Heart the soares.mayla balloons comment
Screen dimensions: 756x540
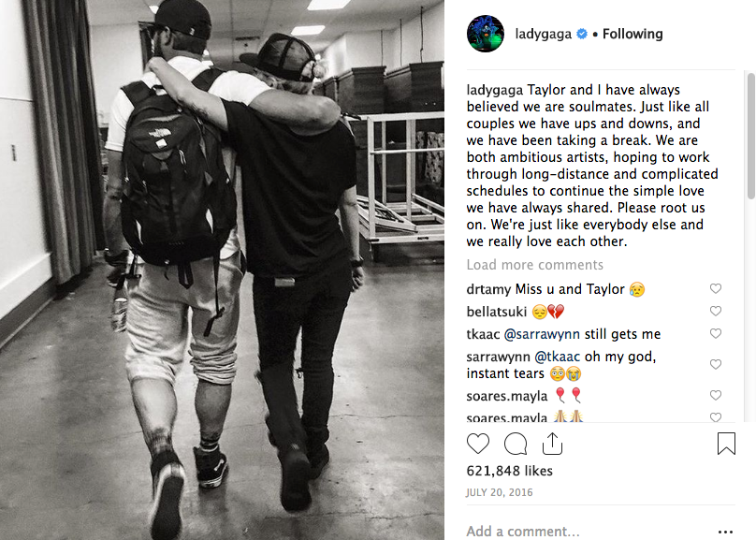(716, 395)
